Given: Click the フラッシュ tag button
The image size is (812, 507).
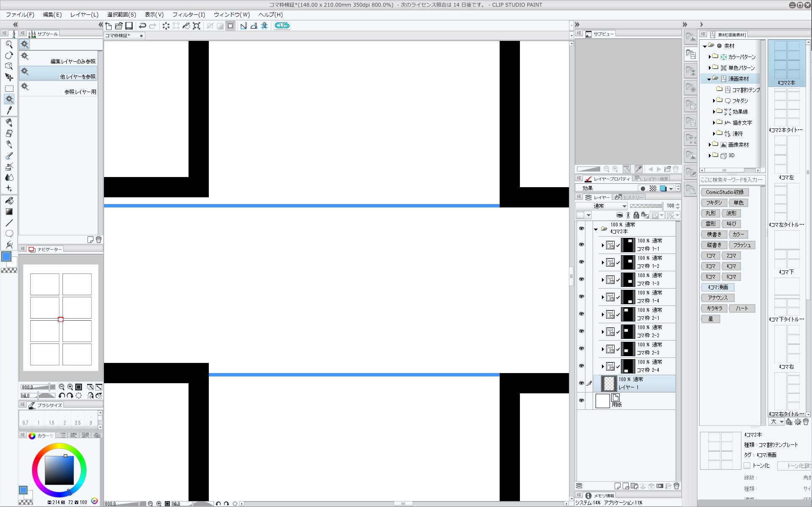Looking at the screenshot, I should point(742,245).
